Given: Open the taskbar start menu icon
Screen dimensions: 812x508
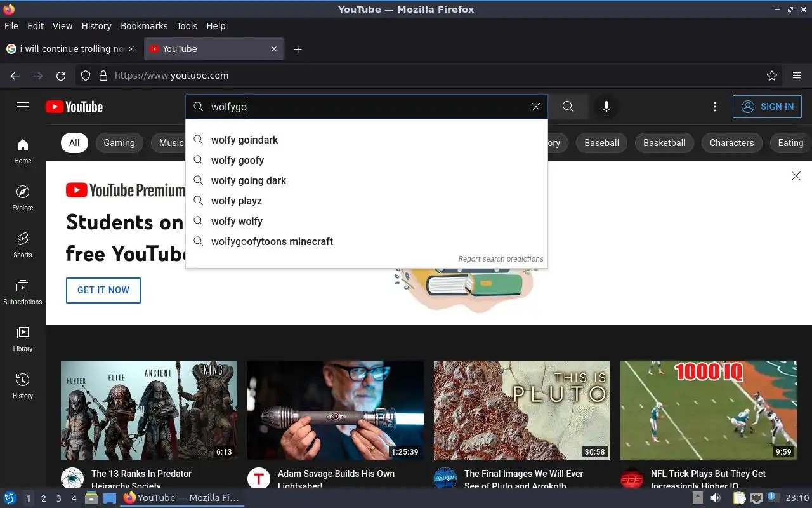Looking at the screenshot, I should click(10, 498).
